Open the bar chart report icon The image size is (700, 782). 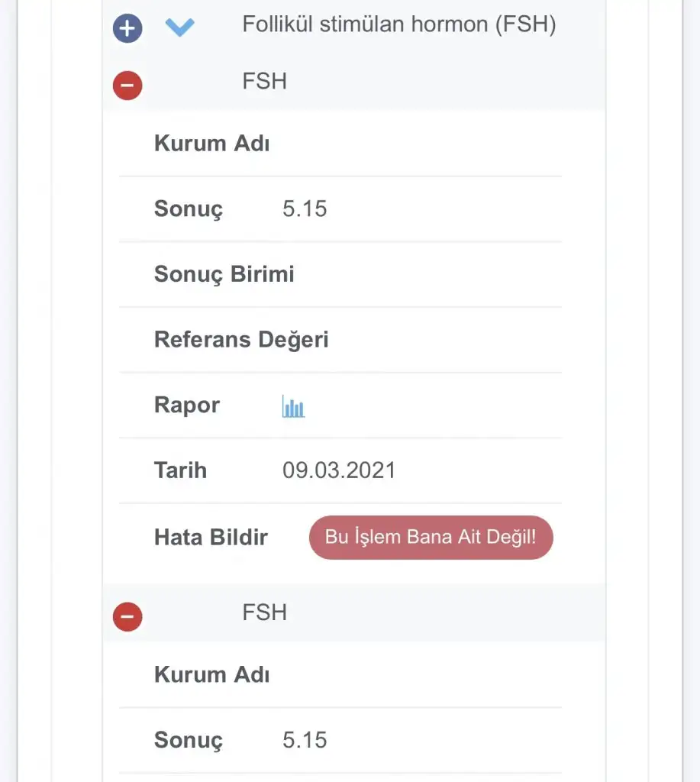293,406
